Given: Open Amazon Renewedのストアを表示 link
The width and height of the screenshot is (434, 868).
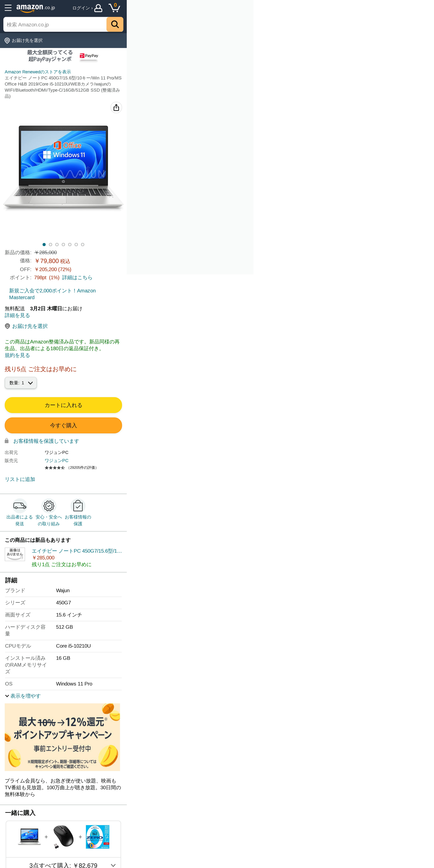Looking at the screenshot, I should coord(38,72).
